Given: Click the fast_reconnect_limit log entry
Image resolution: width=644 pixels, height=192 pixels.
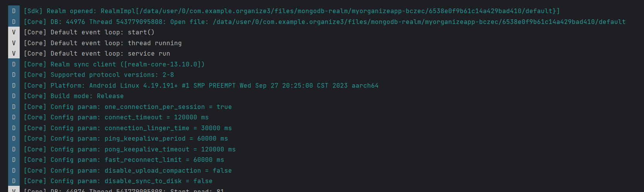Looking at the screenshot, I should [x=124, y=160].
